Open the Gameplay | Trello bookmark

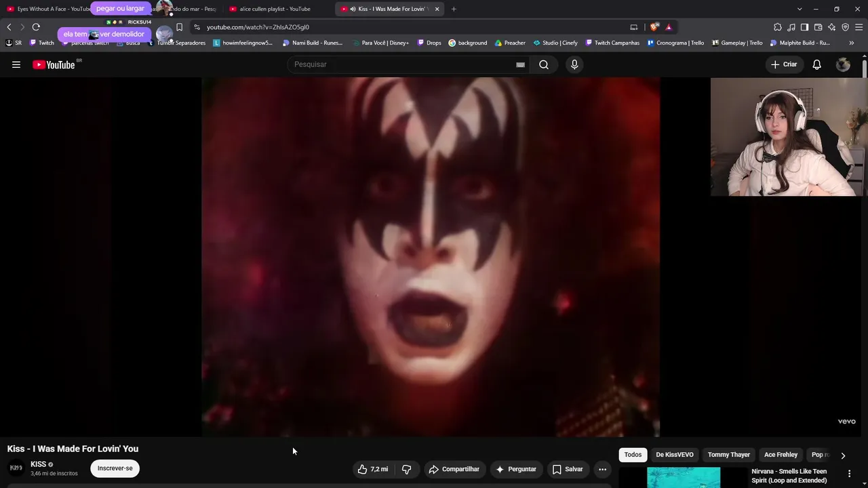737,43
